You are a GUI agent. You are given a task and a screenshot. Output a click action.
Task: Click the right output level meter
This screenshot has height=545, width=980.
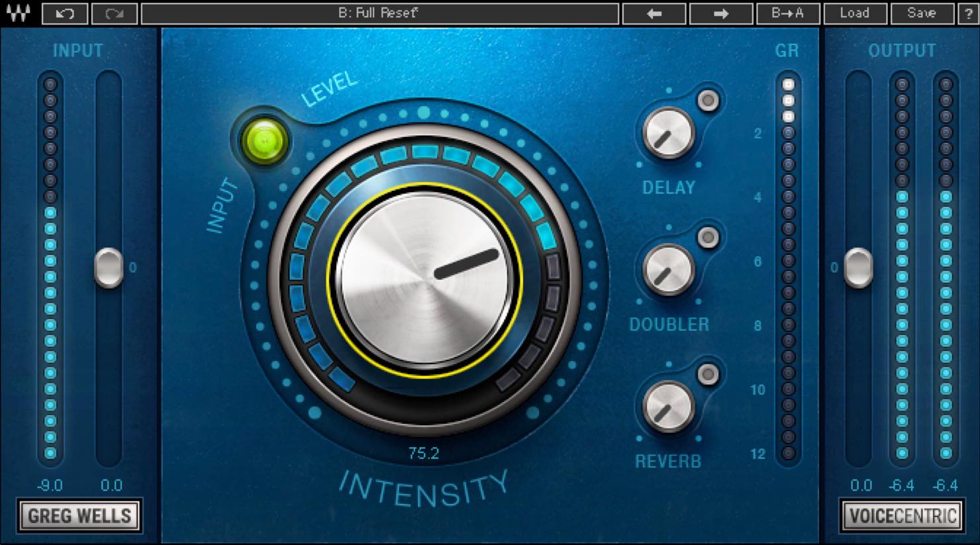pos(946,269)
